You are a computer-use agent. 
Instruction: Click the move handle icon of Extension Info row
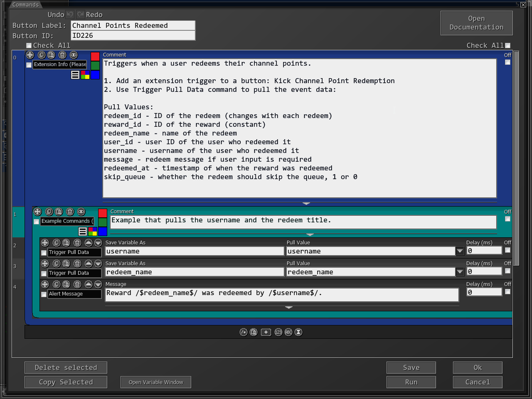[x=30, y=55]
